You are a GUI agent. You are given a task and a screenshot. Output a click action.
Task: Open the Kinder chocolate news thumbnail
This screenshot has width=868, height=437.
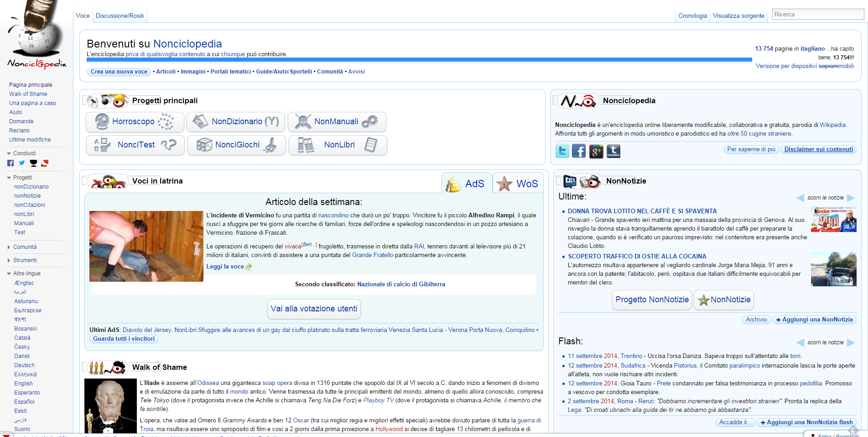tap(833, 219)
